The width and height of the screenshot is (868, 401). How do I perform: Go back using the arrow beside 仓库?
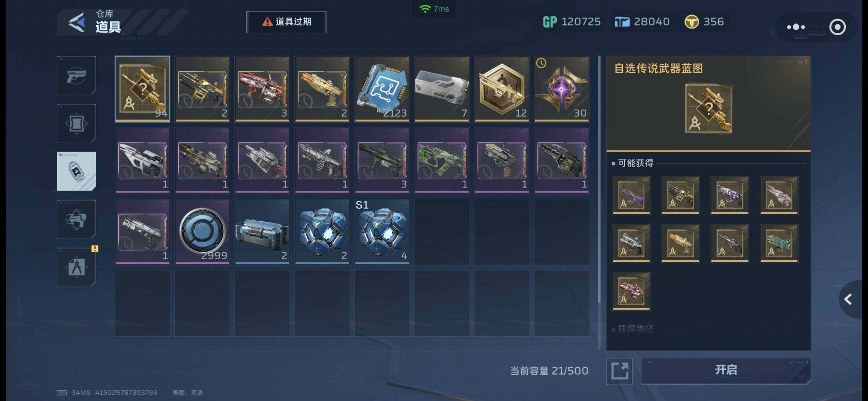point(77,22)
